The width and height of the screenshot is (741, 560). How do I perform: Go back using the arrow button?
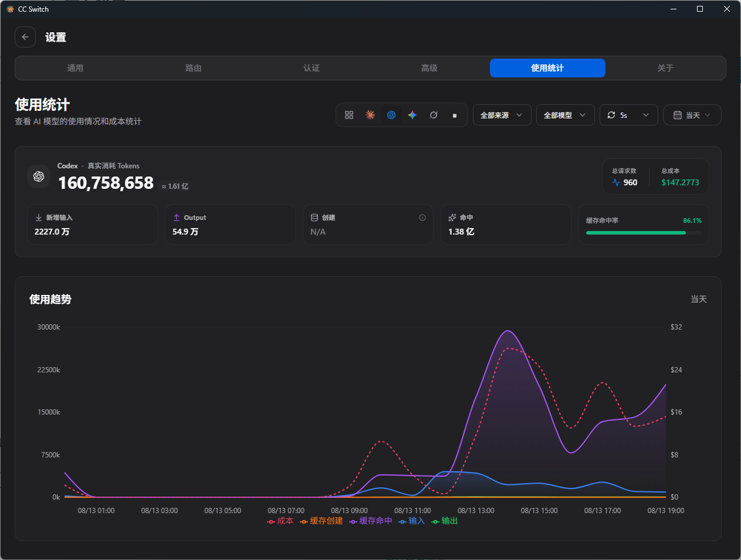pos(25,37)
